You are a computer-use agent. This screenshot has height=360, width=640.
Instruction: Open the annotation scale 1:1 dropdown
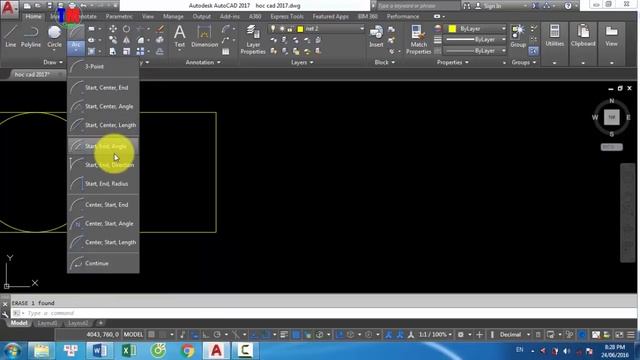(x=435, y=334)
